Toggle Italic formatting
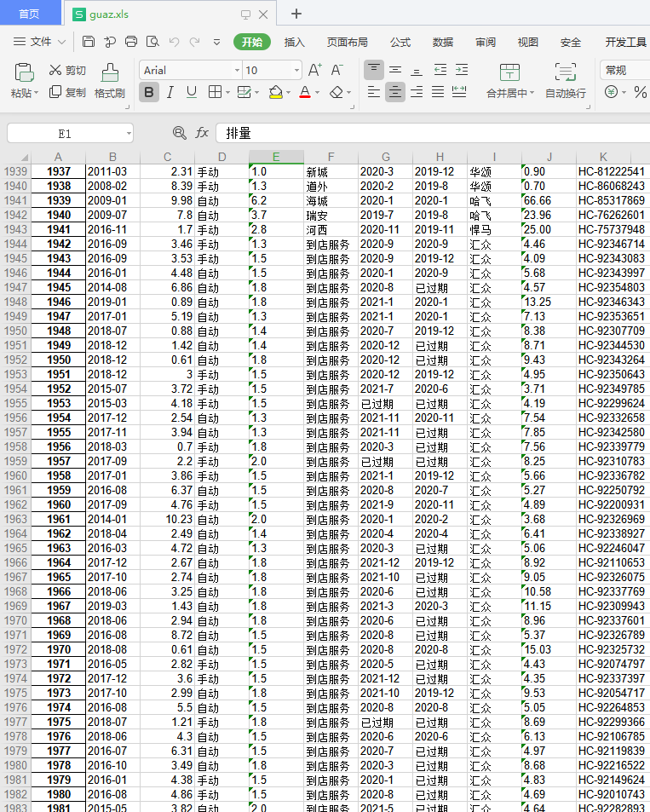Image resolution: width=650 pixels, height=812 pixels. pyautogui.click(x=170, y=93)
